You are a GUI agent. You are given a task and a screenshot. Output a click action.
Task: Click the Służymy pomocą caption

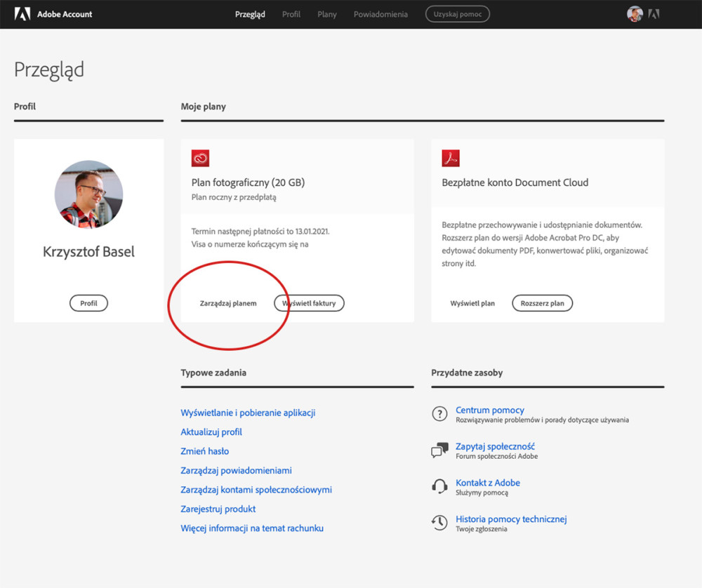(x=482, y=493)
